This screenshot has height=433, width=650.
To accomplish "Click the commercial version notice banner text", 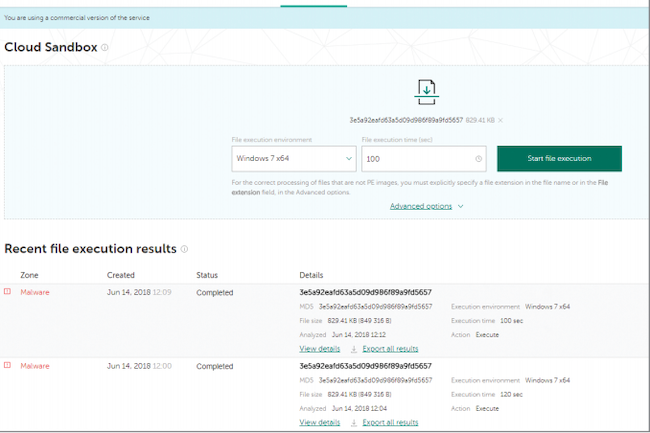I will [x=77, y=18].
